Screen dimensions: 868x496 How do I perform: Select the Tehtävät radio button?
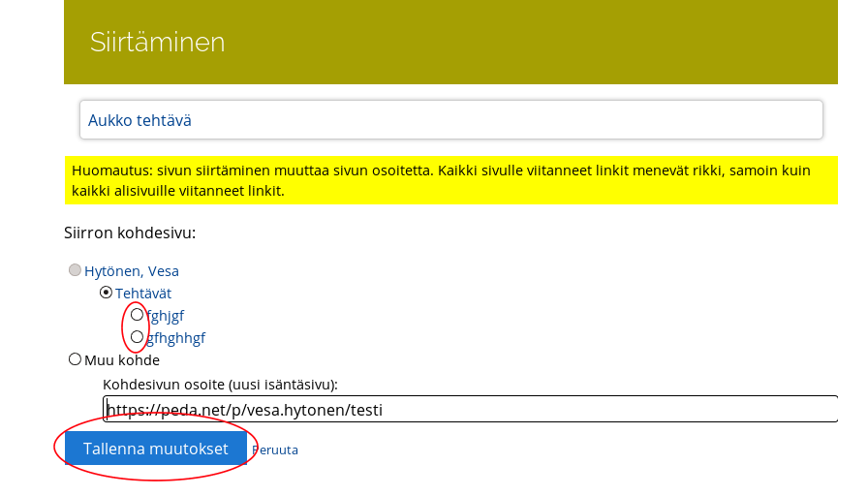click(106, 293)
